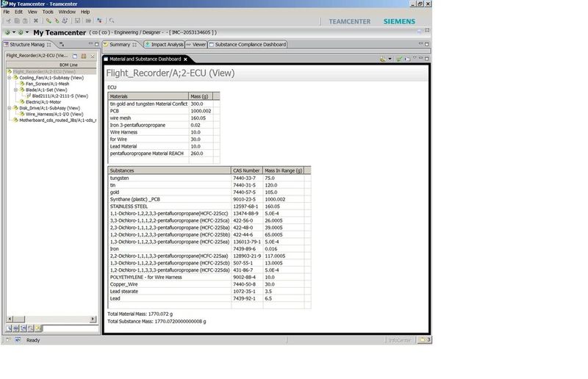The image size is (588, 379).
Task: Switch to the Impact Analysis tab
Action: (x=164, y=44)
